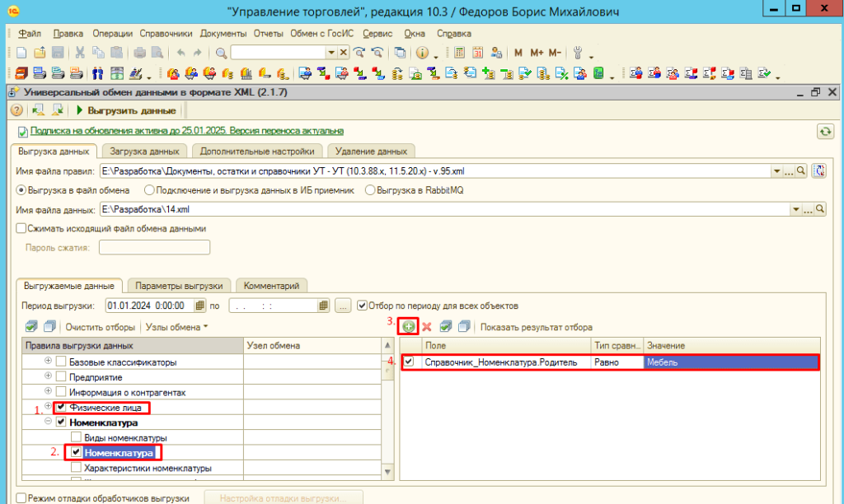Switch to Загрузка данных tab
The height and width of the screenshot is (504, 844).
coord(144,152)
